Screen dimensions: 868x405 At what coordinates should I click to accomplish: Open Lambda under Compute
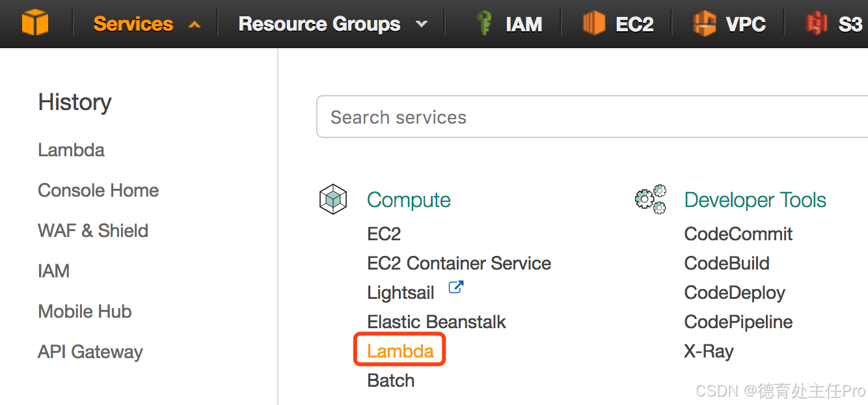[x=400, y=351]
